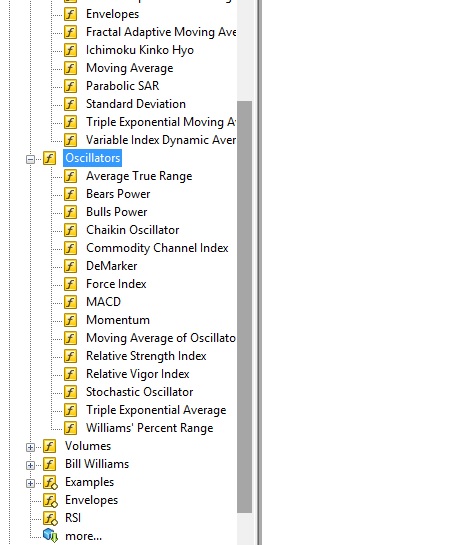
Task: Open the more... link
Action: pyautogui.click(x=83, y=536)
